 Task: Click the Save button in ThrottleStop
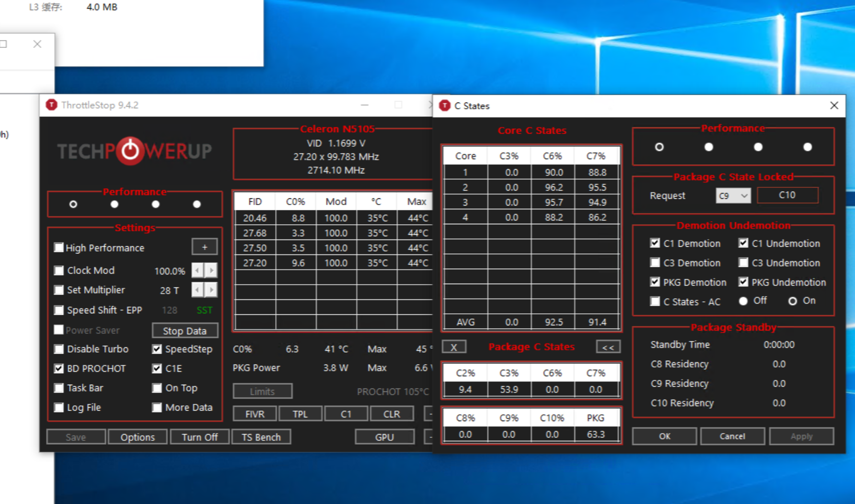click(x=76, y=437)
